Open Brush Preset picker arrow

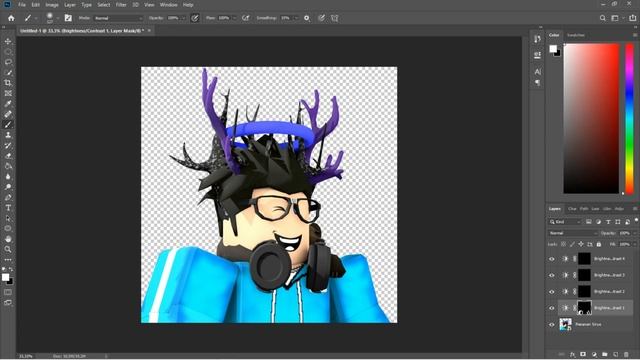(57, 18)
